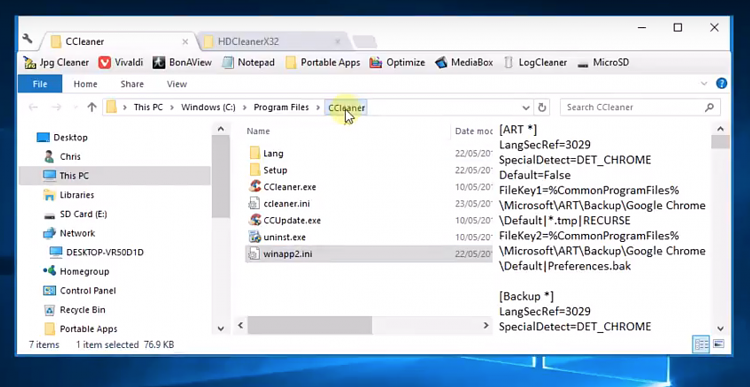The height and width of the screenshot is (387, 750).
Task: Select Chris user folder
Action: [63, 157]
